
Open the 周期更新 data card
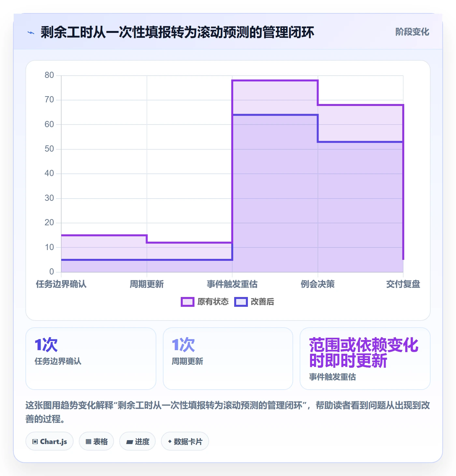pos(228,359)
